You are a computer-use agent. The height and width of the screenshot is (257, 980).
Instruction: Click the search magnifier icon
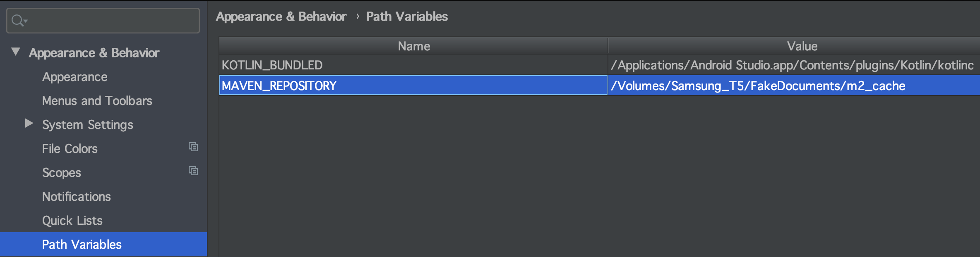(18, 20)
